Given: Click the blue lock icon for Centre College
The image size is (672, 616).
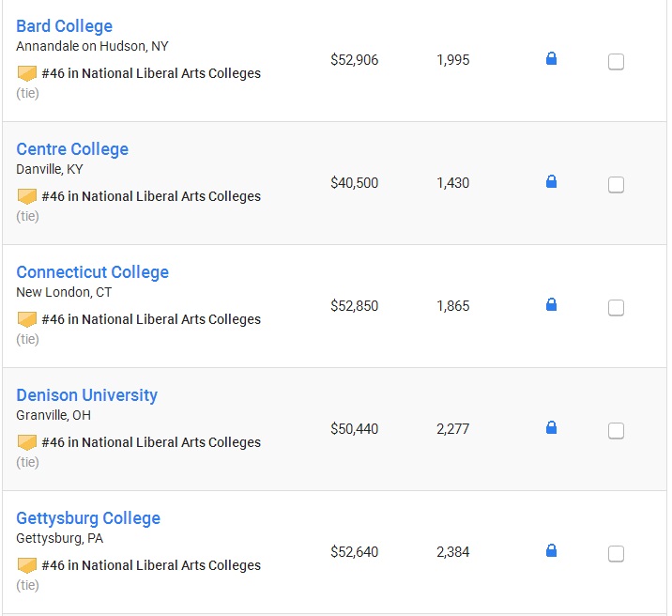Looking at the screenshot, I should point(551,181).
